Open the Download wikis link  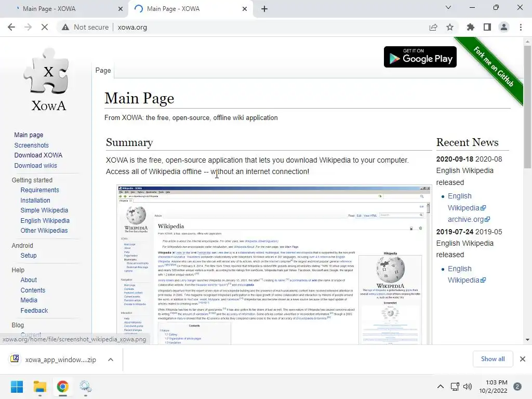click(x=36, y=166)
